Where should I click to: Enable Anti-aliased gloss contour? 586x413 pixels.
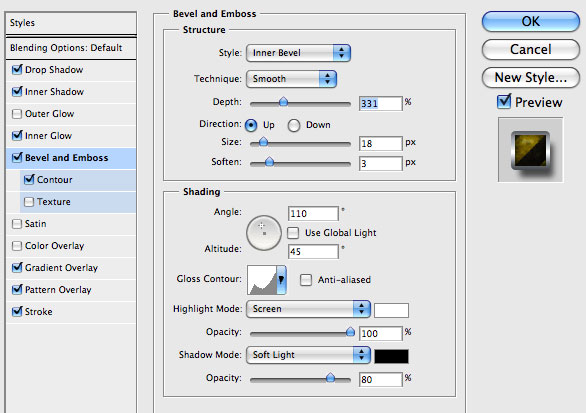tap(306, 280)
